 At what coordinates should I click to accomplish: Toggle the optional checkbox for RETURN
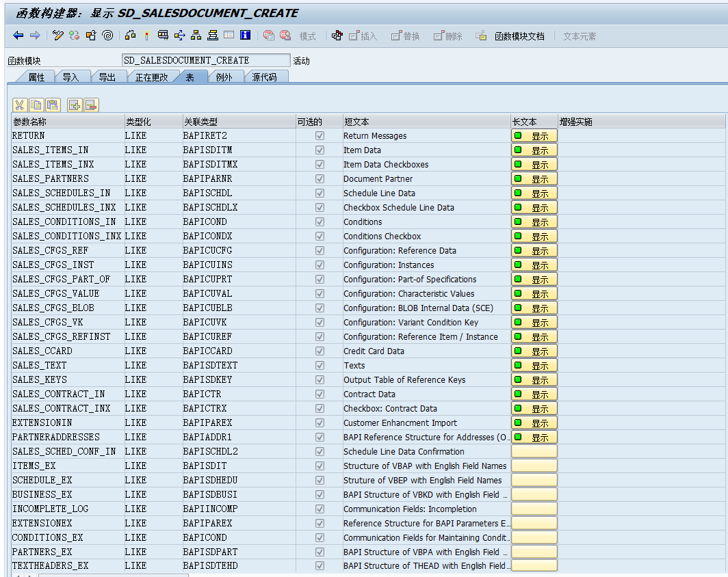point(319,135)
